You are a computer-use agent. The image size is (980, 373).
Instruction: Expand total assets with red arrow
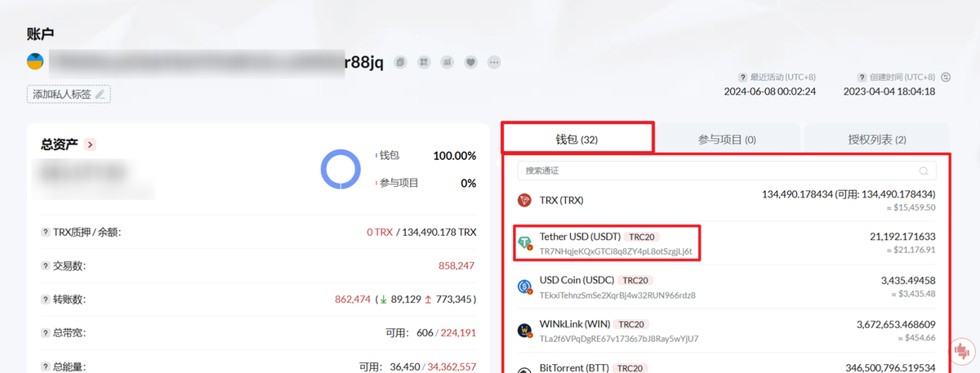(x=90, y=144)
